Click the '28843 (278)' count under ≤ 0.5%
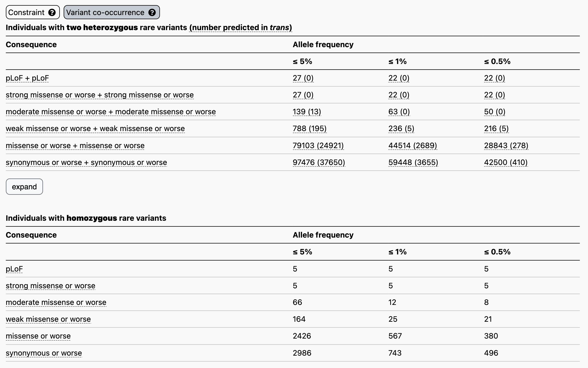The image size is (588, 368). tap(506, 145)
